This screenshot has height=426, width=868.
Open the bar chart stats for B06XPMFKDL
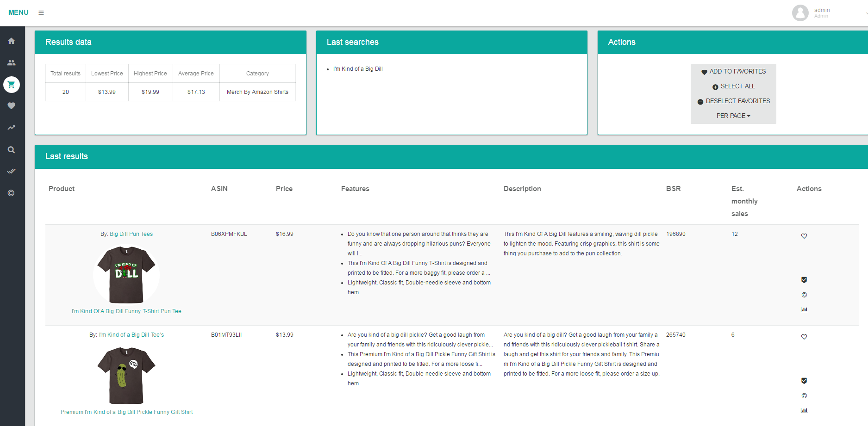[x=804, y=309]
